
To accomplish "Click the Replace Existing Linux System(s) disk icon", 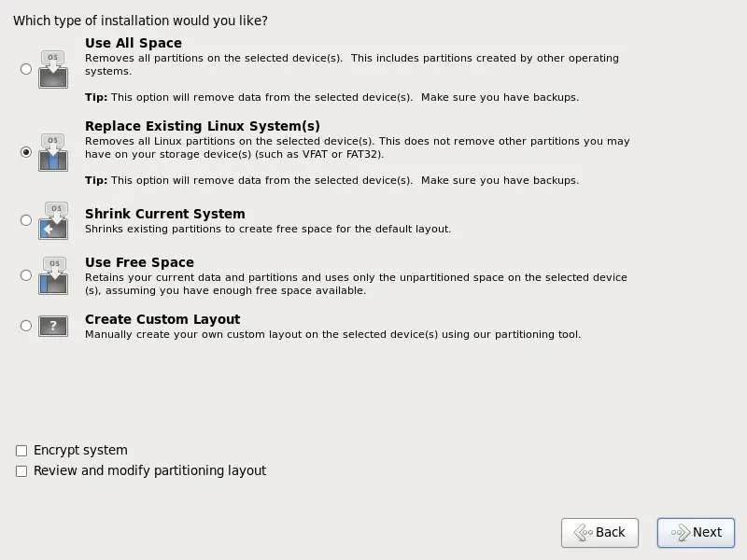I will (53, 152).
